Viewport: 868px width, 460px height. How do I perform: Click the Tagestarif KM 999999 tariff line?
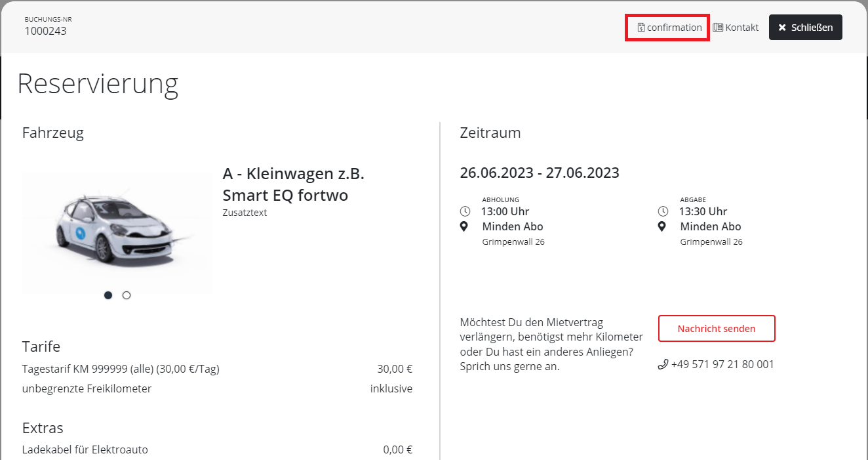[x=121, y=369]
